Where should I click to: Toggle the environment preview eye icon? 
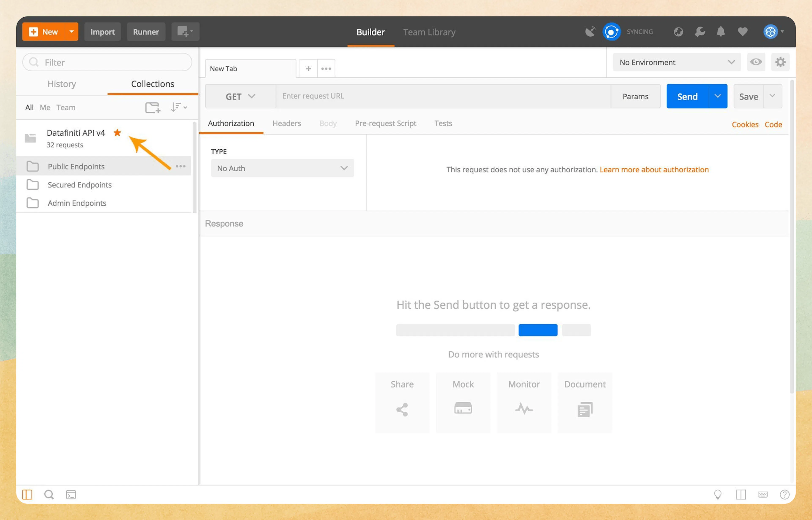click(x=756, y=62)
